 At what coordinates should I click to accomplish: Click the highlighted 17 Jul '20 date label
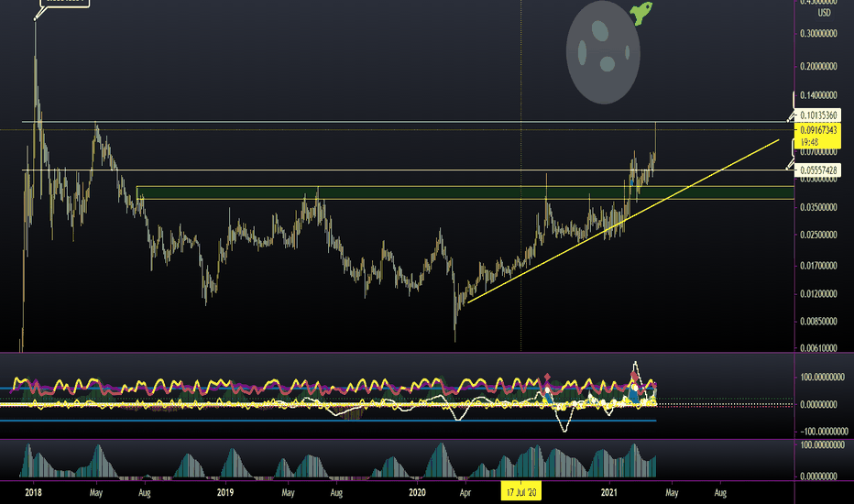tap(521, 493)
